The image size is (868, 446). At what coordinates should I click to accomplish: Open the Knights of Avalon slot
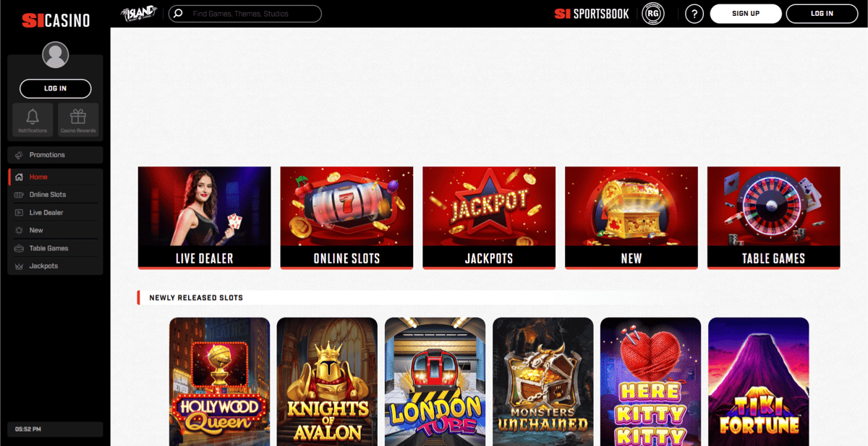(327, 382)
